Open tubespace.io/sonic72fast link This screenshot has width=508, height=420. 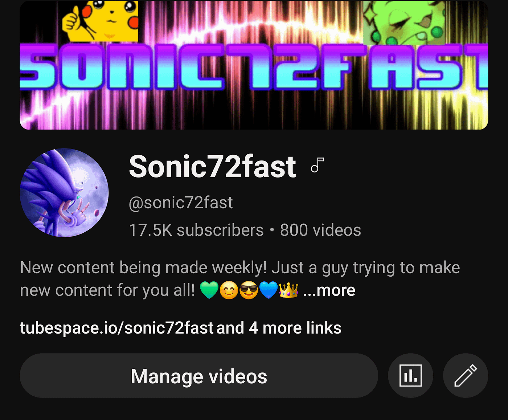[116, 328]
